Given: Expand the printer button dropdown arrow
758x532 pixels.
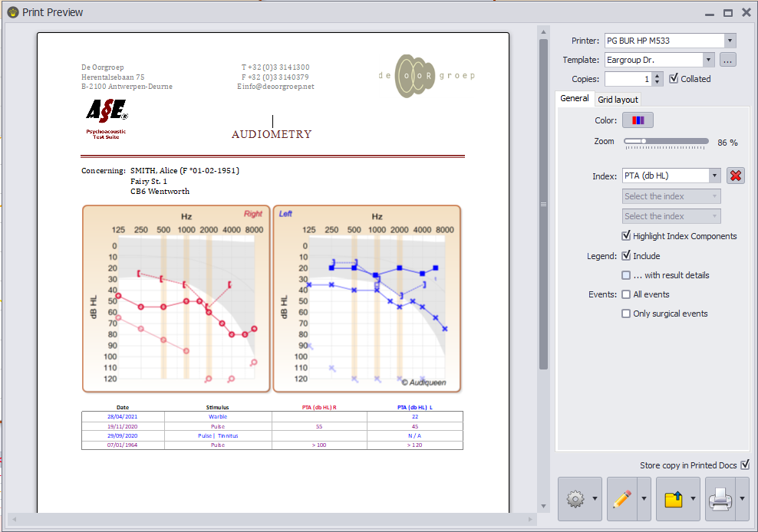Looking at the screenshot, I should (742, 499).
